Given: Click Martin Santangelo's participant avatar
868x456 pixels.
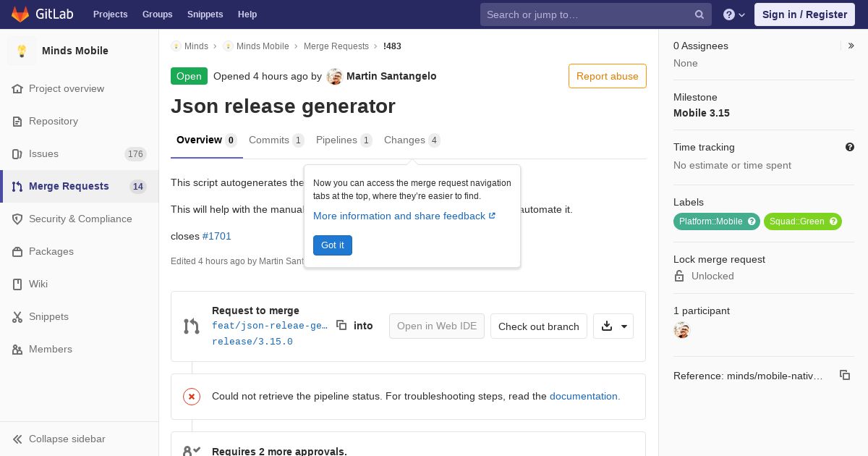Looking at the screenshot, I should point(681,330).
